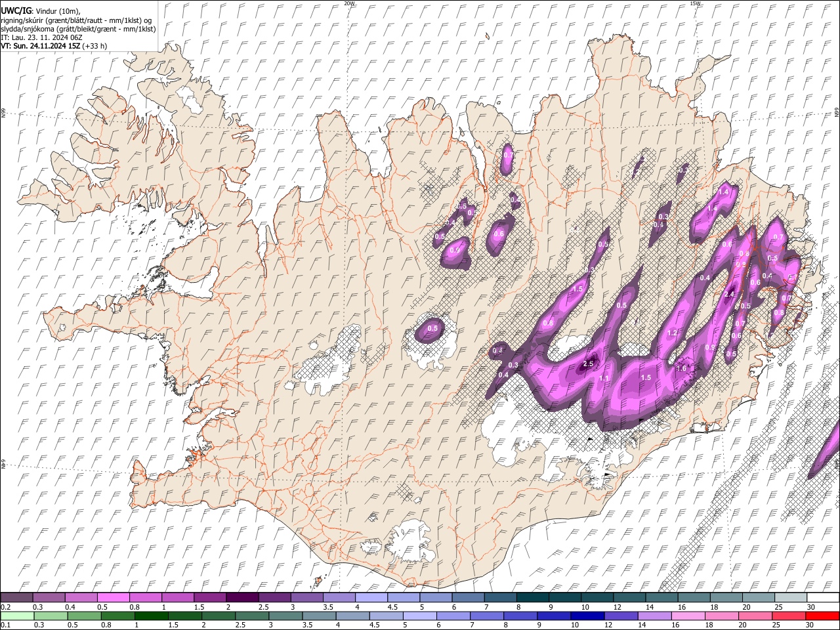Select bottom legend swatch between 0.1 and 0.3
This screenshot has height=630, width=840.
(x=16, y=616)
